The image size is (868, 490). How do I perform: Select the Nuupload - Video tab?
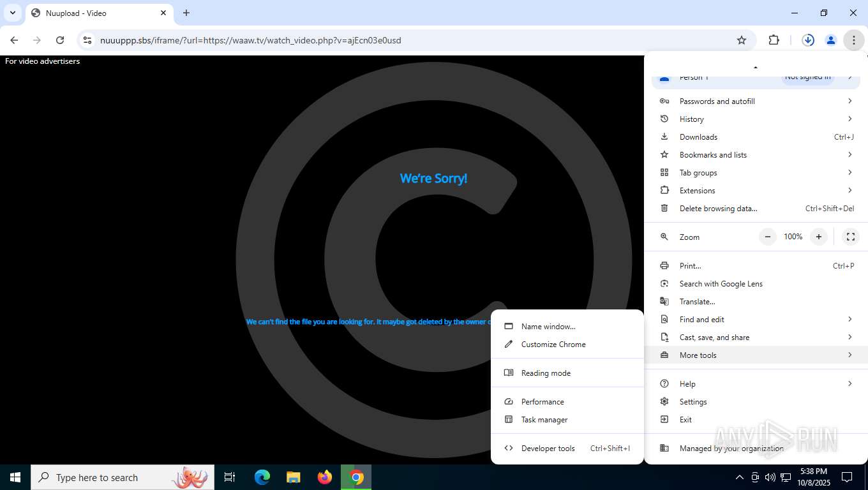pyautogui.click(x=99, y=13)
